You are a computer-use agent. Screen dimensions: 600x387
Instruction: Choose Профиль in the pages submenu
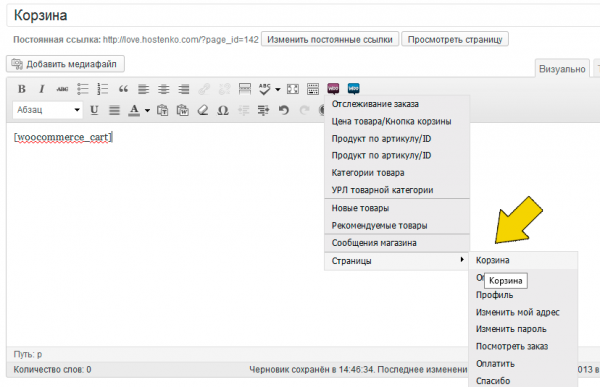[x=523, y=295]
